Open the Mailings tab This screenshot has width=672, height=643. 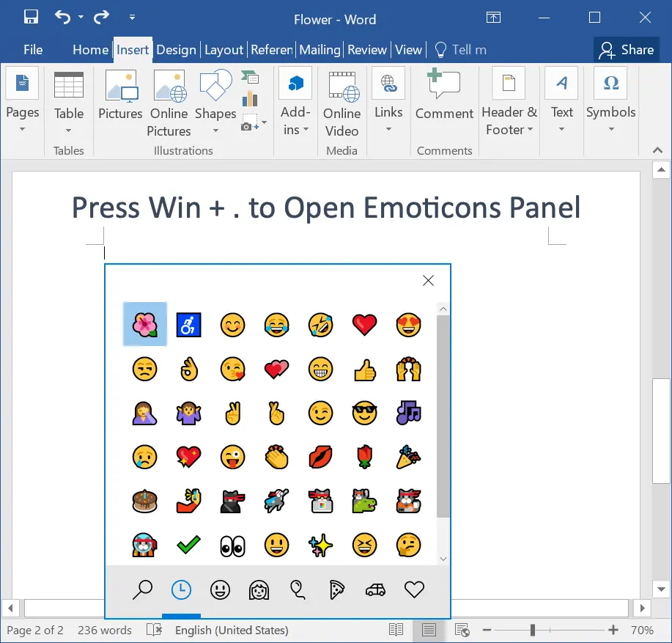click(320, 50)
